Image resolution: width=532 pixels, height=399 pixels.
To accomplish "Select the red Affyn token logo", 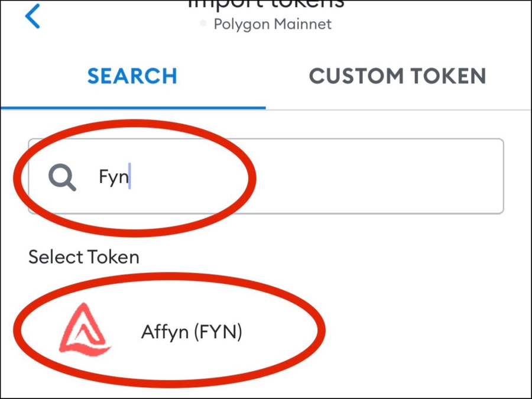I will (x=85, y=329).
